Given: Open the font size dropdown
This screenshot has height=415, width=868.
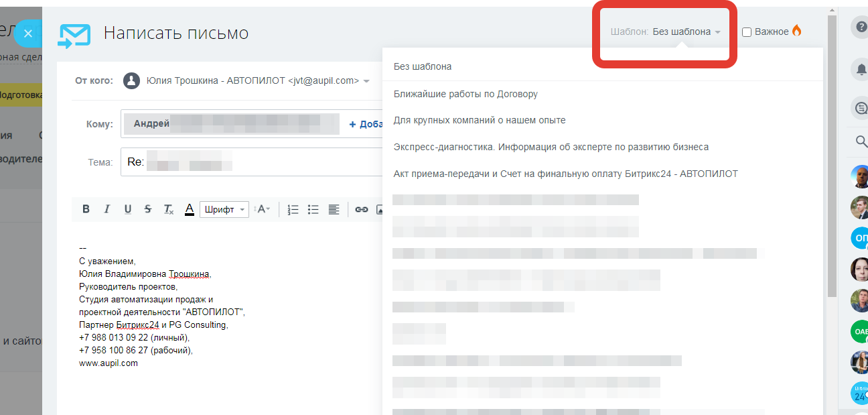Looking at the screenshot, I should pos(263,209).
